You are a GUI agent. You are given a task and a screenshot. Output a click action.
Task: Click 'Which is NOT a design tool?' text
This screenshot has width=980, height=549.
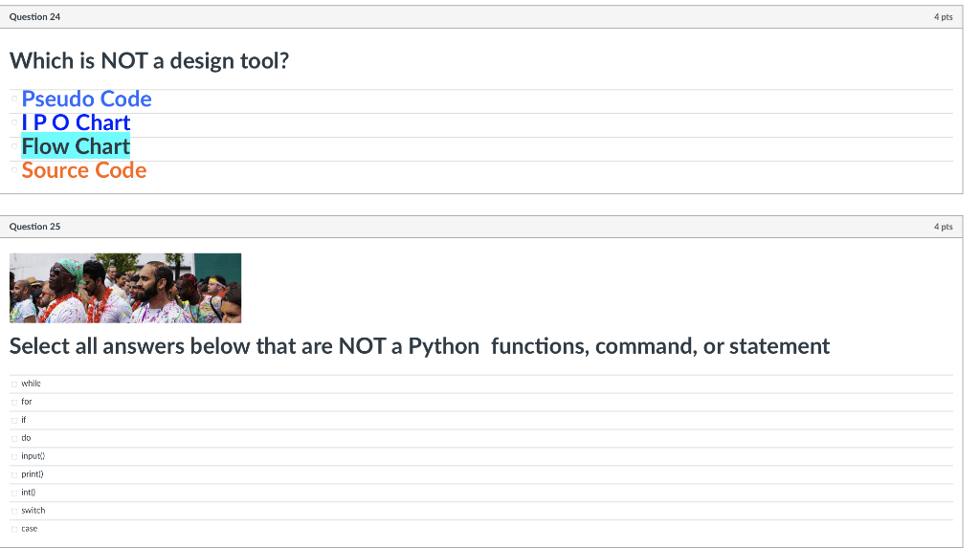click(149, 60)
